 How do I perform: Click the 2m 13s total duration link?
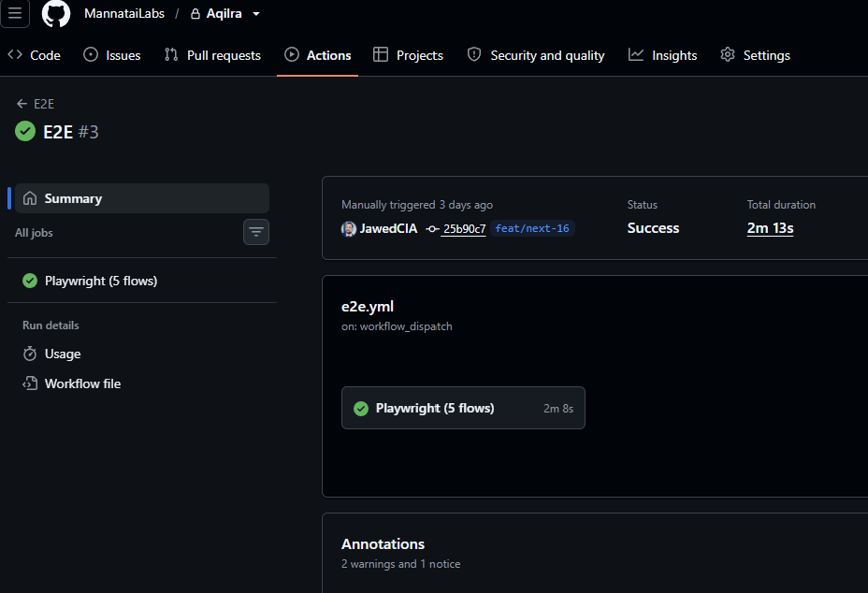click(x=770, y=228)
